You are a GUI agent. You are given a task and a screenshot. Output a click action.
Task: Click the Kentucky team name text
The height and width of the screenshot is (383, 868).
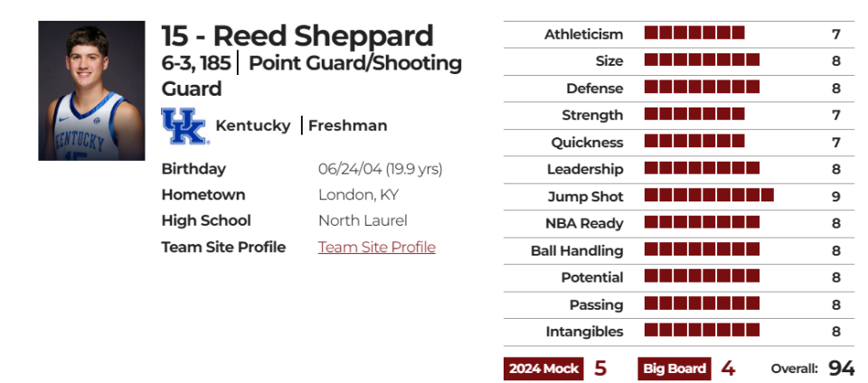[x=253, y=126]
